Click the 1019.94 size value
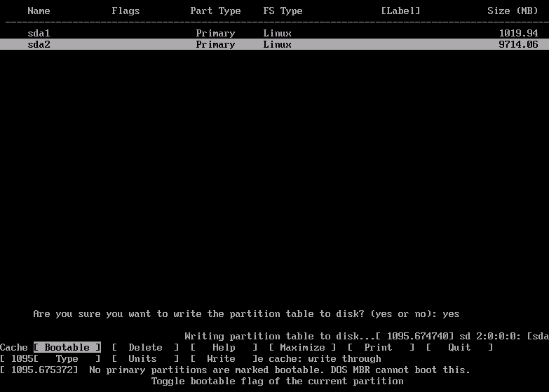Screen dimensions: 549x392 point(518,33)
